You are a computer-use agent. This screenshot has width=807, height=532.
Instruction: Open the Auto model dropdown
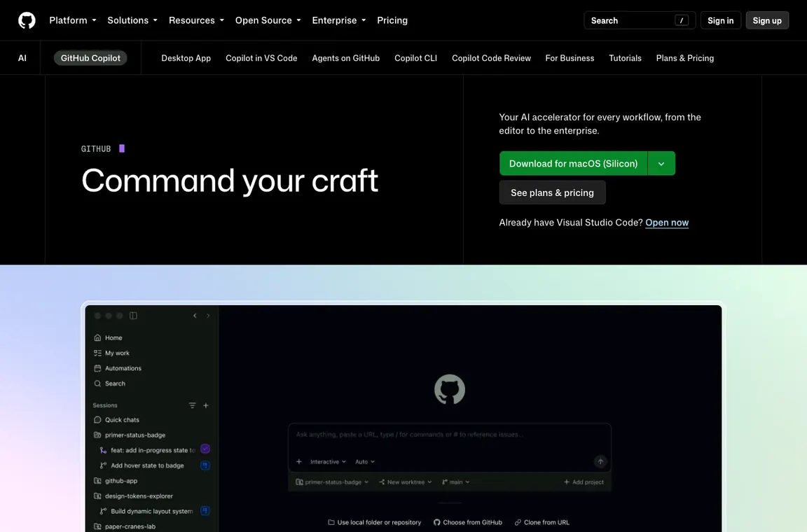365,462
